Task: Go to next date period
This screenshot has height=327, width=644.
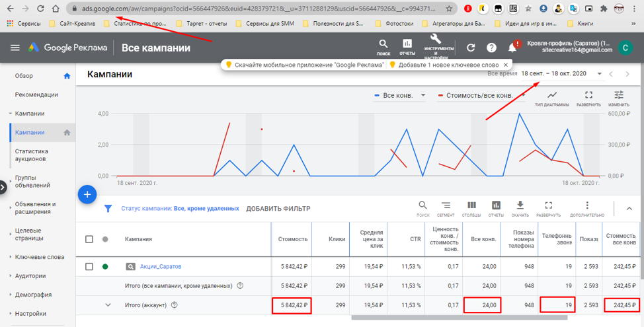Action: (627, 74)
